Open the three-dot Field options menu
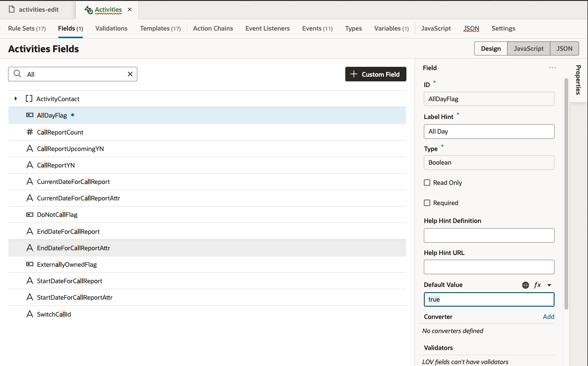588x366 pixels. [x=552, y=68]
